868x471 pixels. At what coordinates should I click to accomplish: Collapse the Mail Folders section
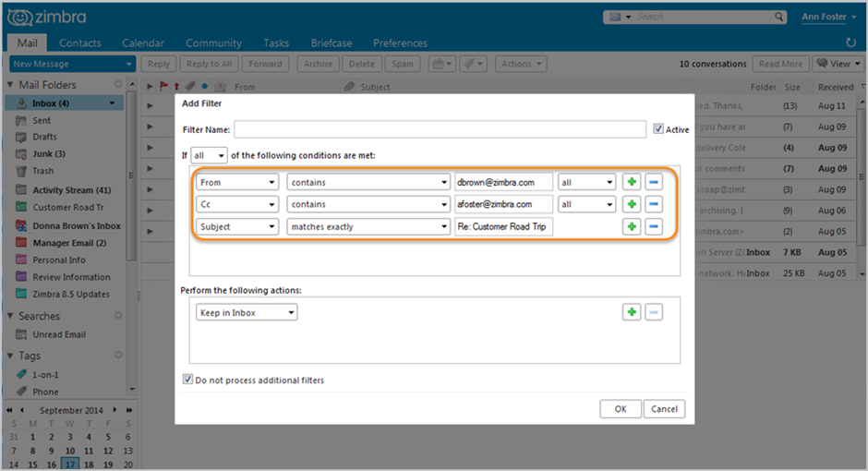click(10, 85)
